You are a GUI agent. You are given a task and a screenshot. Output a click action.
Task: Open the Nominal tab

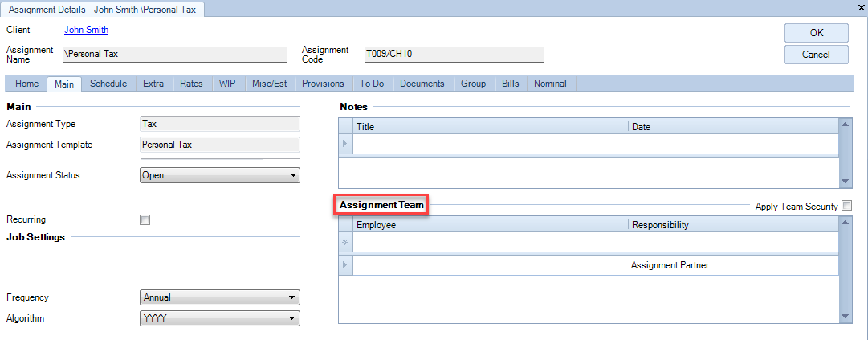tap(550, 84)
